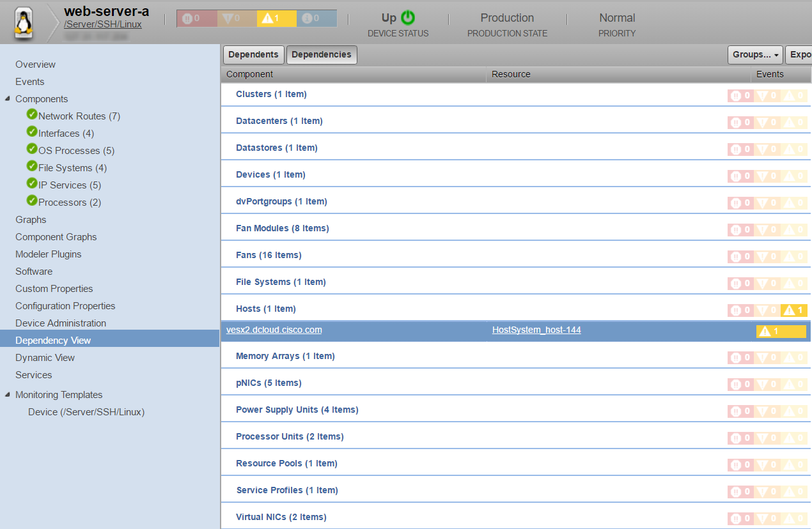Click the /Server/SSH/Linux device class link
812x529 pixels.
click(x=103, y=24)
